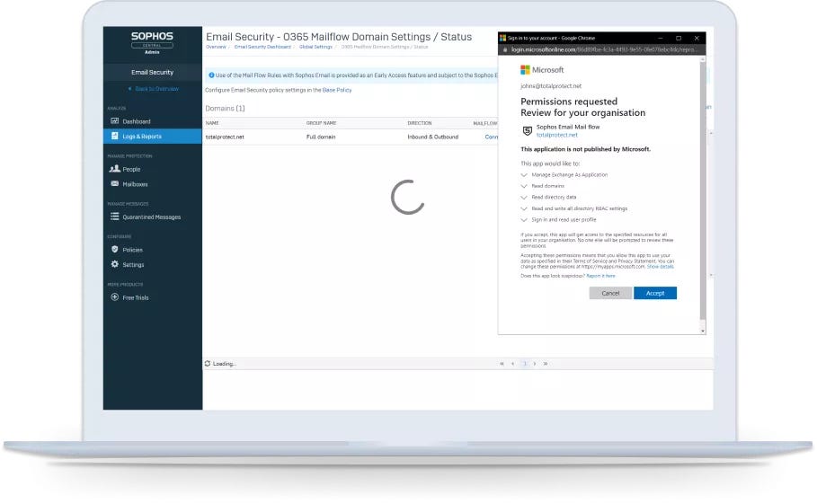Click the Email Security sidebar heading

coord(152,73)
